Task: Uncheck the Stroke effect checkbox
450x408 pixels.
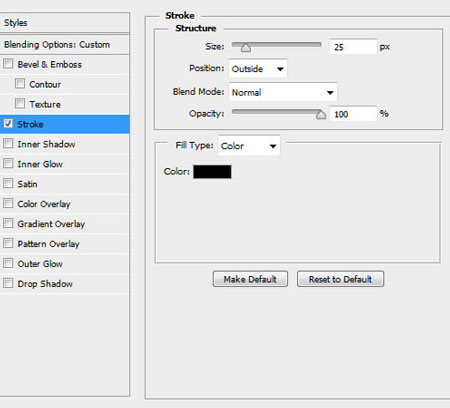Action: click(x=8, y=124)
